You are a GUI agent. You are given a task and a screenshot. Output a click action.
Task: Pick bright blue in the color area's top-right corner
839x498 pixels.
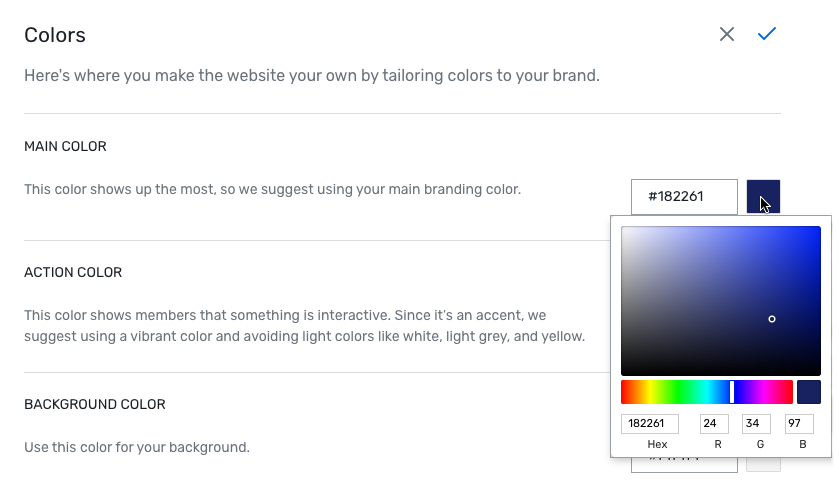point(818,229)
